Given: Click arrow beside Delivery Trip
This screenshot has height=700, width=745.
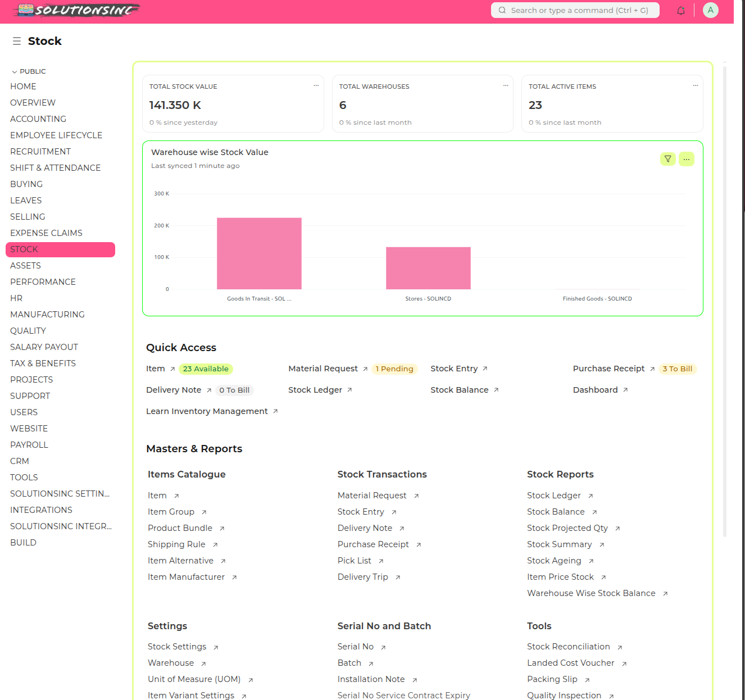Looking at the screenshot, I should tap(398, 578).
